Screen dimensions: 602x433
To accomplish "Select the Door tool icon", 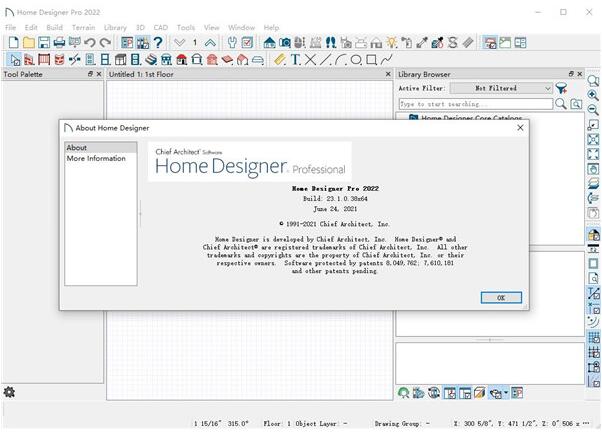I will pyautogui.click(x=90, y=59).
